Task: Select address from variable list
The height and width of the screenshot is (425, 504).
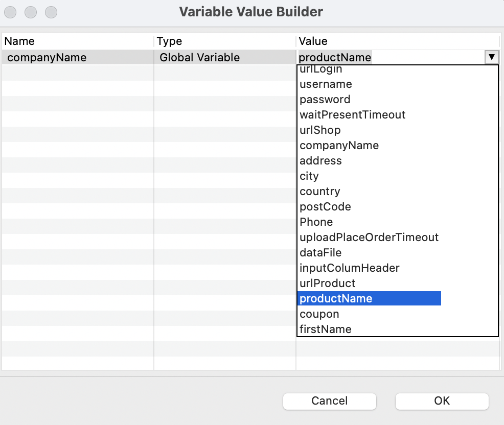Action: click(x=320, y=160)
